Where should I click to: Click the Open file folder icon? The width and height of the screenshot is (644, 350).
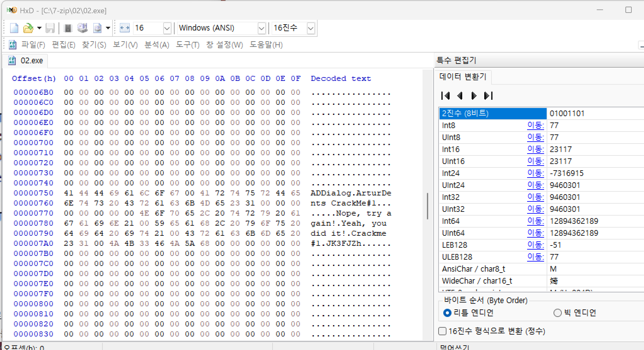point(28,28)
